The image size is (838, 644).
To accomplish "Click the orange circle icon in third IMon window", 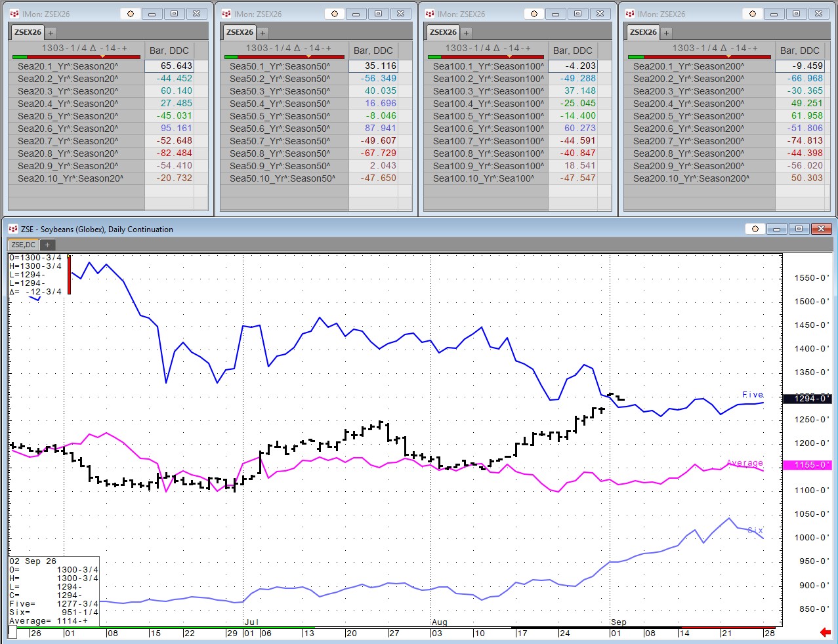I will [x=534, y=14].
